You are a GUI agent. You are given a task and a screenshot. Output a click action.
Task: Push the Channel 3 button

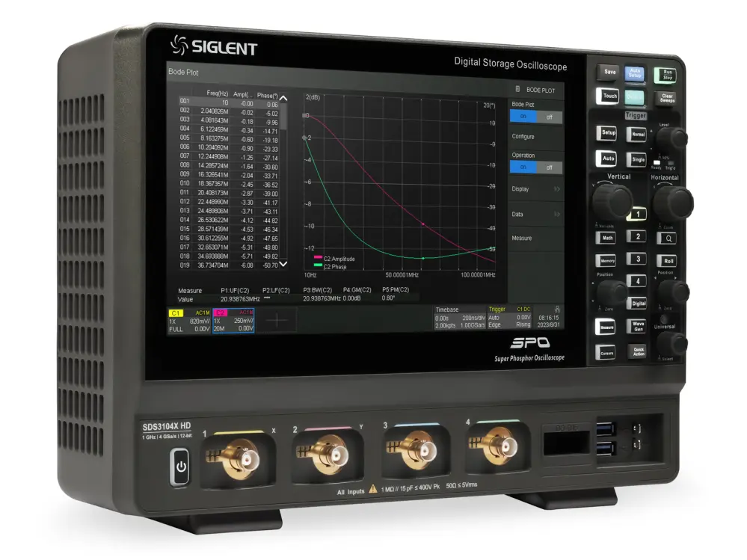(638, 259)
